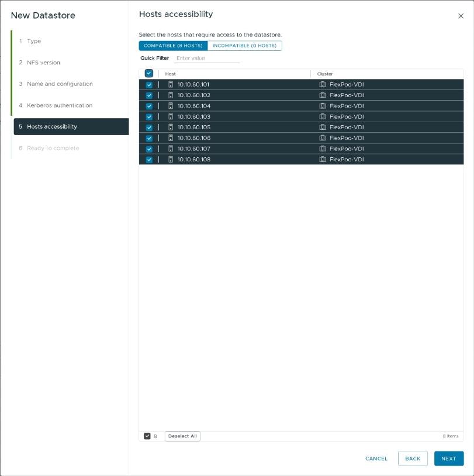The image size is (474, 476).
Task: Go to step 4 Kerberos authentication
Action: point(56,105)
